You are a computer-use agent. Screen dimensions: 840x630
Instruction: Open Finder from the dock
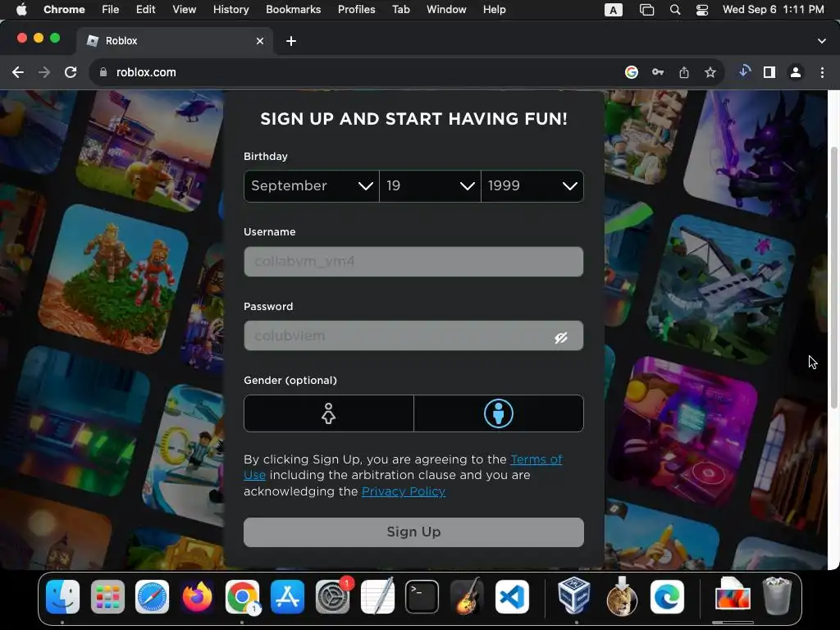coord(62,596)
